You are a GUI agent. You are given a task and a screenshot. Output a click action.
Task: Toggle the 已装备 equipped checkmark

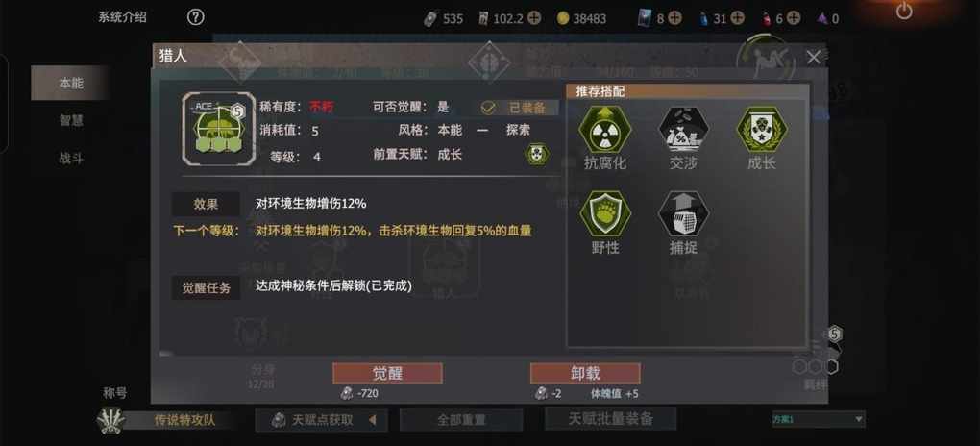[488, 108]
